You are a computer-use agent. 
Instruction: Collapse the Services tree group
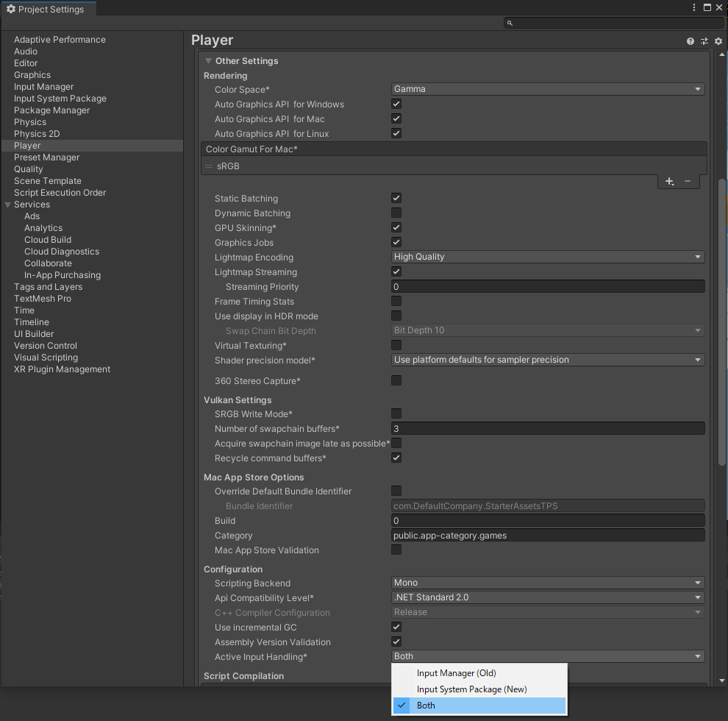8,205
